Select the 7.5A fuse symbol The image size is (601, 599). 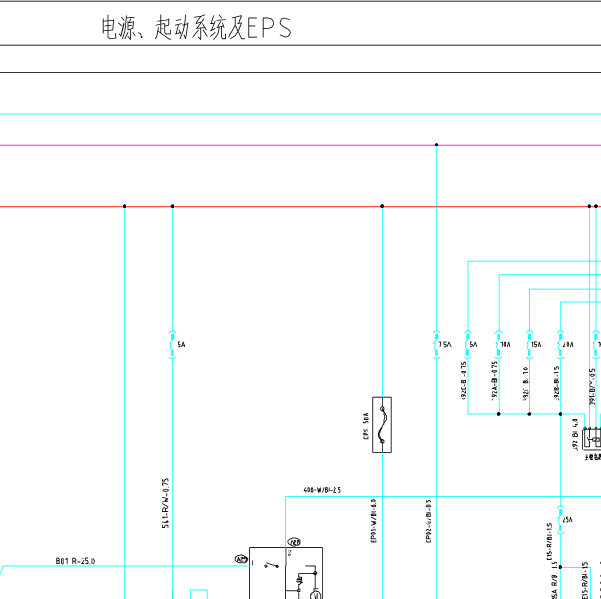click(436, 345)
